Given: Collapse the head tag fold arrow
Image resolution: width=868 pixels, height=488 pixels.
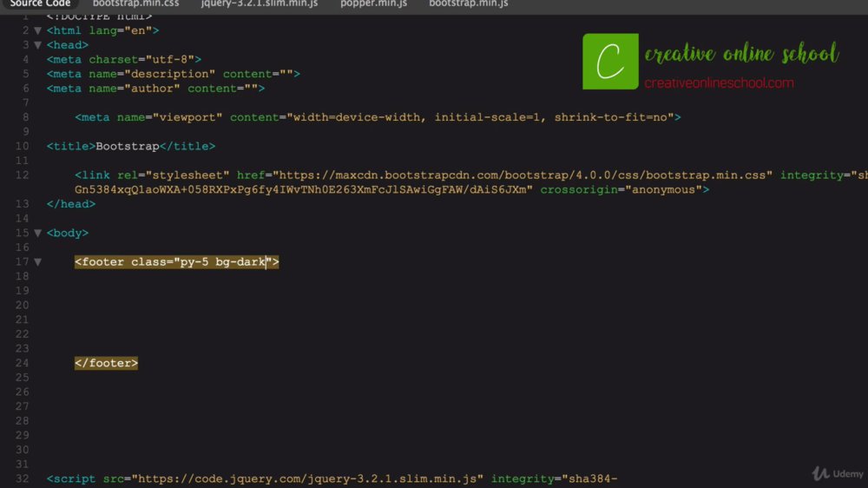Looking at the screenshot, I should coord(37,45).
